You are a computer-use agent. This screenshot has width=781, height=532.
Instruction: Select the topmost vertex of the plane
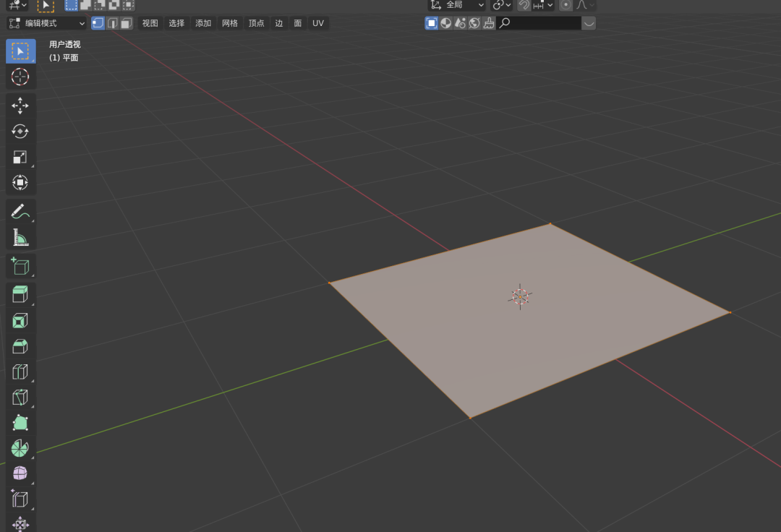[550, 224]
